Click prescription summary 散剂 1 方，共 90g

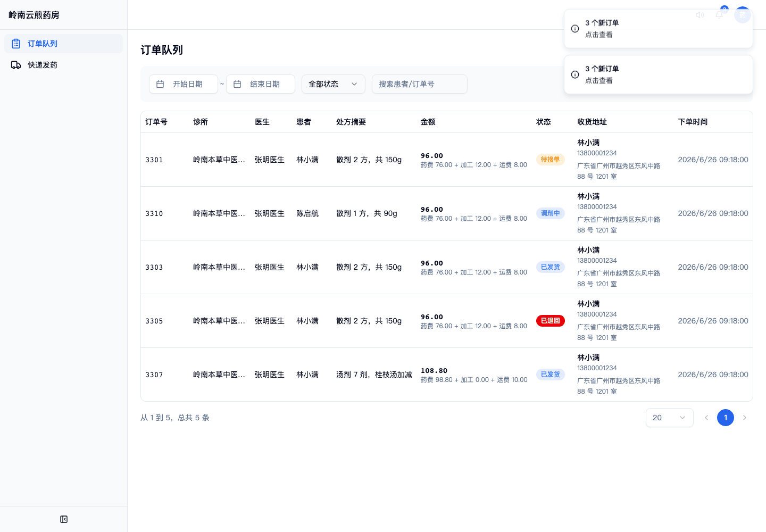point(367,213)
